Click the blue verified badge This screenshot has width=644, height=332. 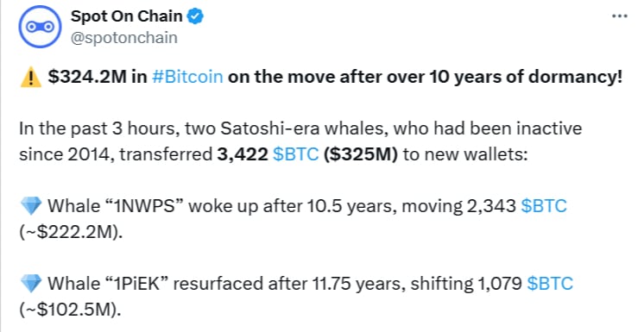195,16
